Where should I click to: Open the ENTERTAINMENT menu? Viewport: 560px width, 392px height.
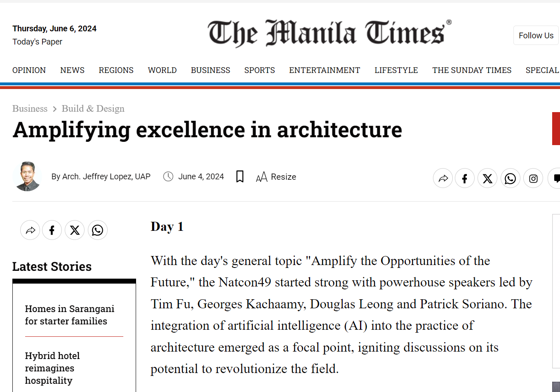coord(325,70)
